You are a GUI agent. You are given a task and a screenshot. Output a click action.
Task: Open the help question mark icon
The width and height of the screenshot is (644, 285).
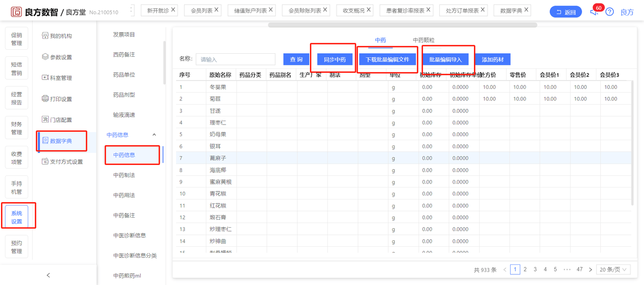point(609,12)
